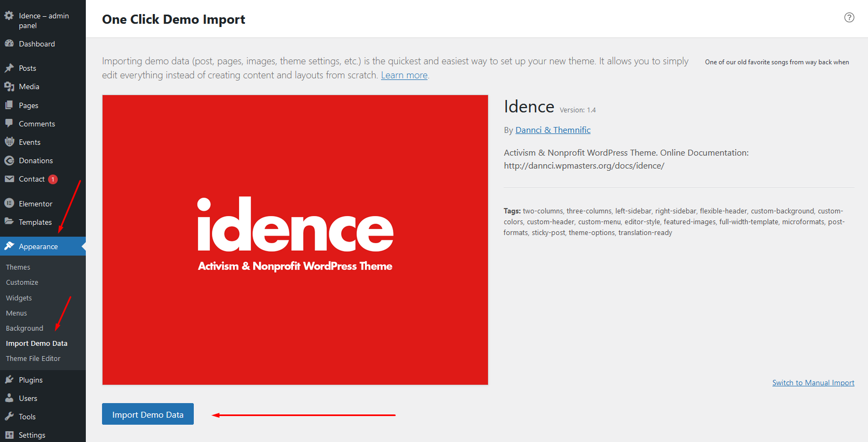
Task: Click Switch to Manual Import link
Action: tap(813, 383)
